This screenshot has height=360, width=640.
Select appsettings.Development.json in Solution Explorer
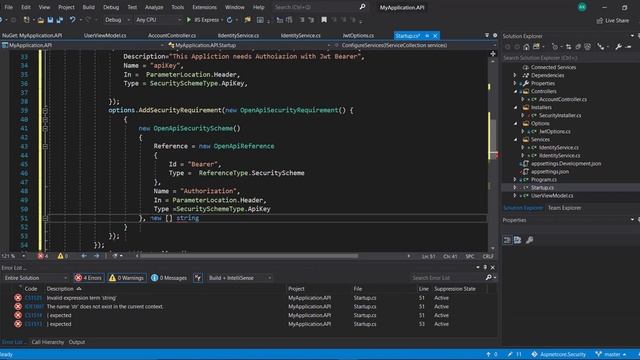coord(566,164)
